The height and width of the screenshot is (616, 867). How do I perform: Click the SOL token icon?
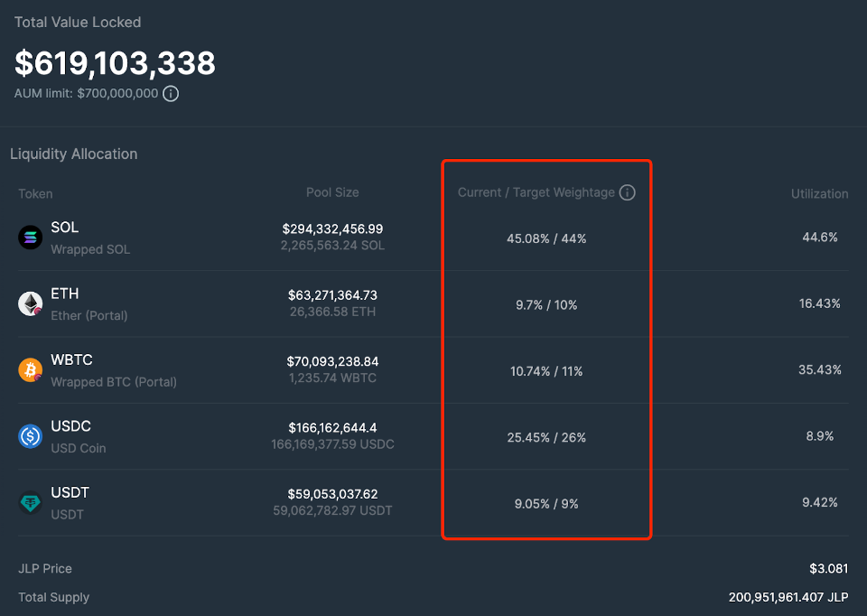[x=31, y=238]
